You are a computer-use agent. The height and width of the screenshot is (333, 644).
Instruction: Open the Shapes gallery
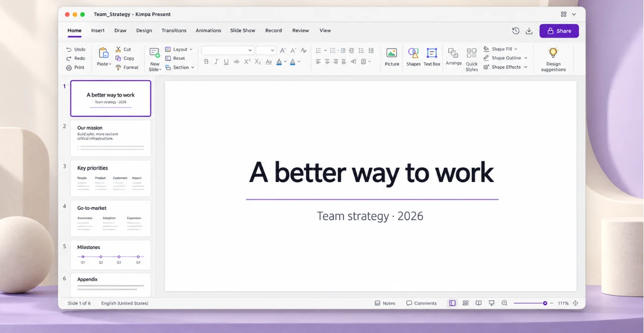pos(413,57)
